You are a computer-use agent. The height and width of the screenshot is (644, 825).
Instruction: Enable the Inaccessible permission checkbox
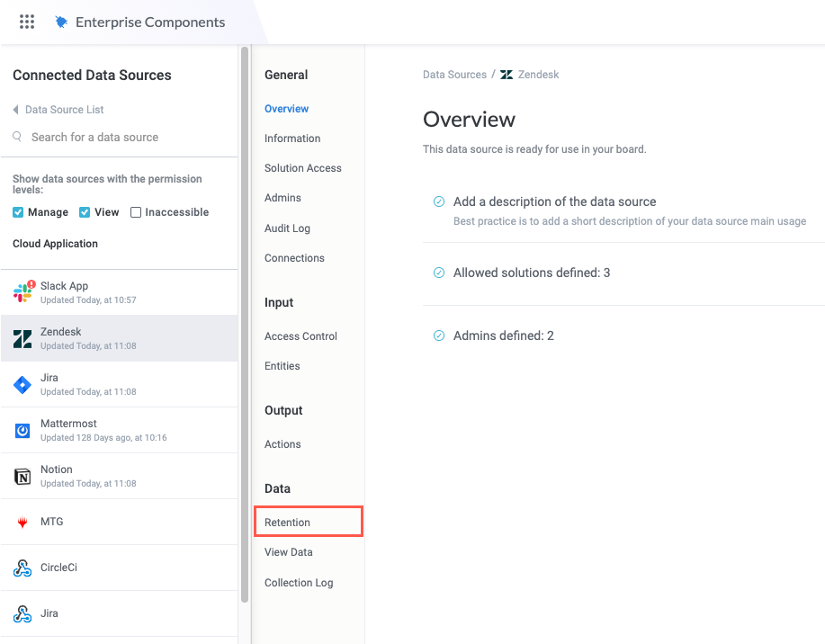tap(136, 212)
